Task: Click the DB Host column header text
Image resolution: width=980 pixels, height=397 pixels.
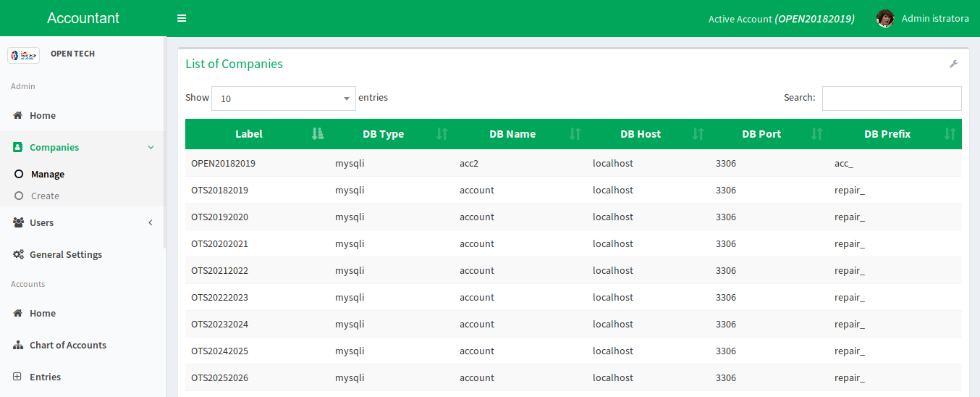Action: 641,134
